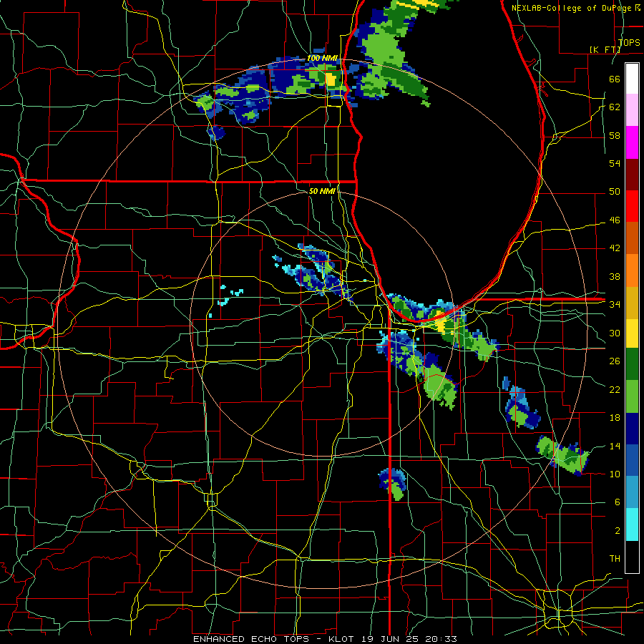Click the 6 value in the legend
This screenshot has height=644, width=644.
tap(617, 502)
